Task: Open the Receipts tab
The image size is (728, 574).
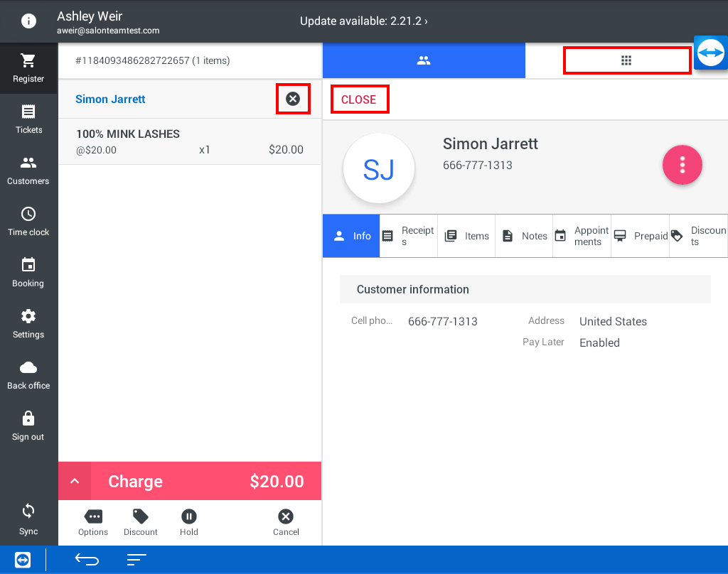Action: (408, 236)
